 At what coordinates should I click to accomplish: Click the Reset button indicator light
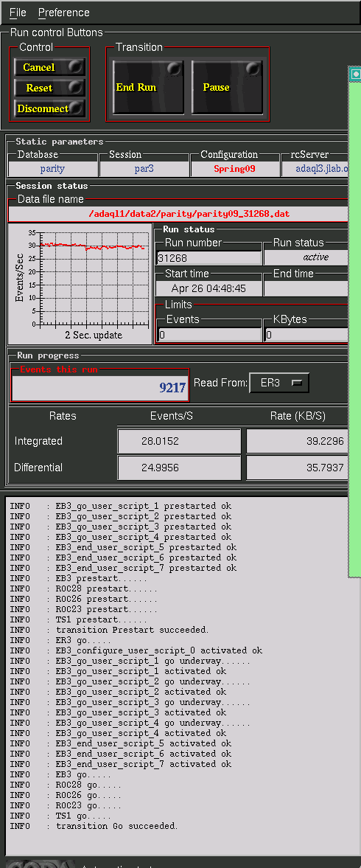[x=74, y=88]
